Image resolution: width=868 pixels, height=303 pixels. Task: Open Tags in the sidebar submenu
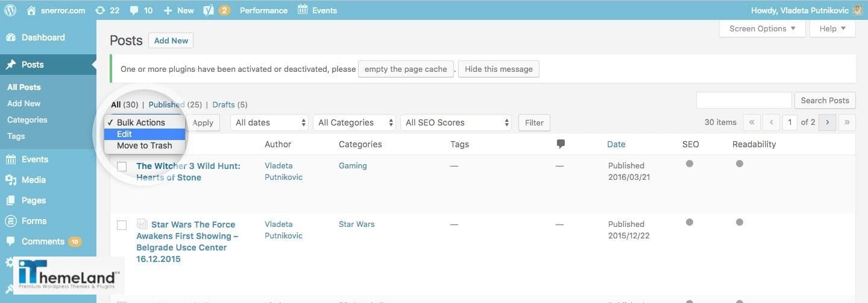pyautogui.click(x=16, y=136)
